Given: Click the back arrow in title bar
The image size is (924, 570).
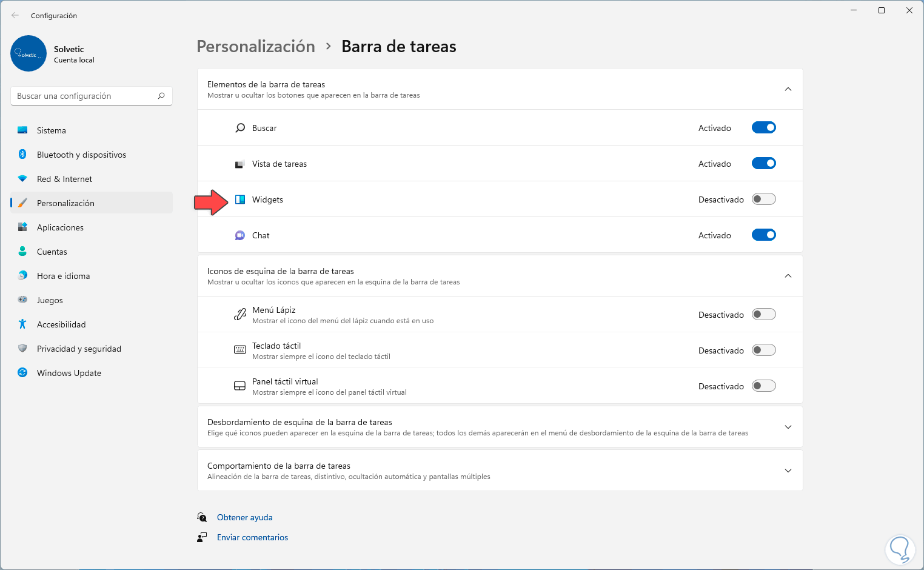Looking at the screenshot, I should coord(15,15).
